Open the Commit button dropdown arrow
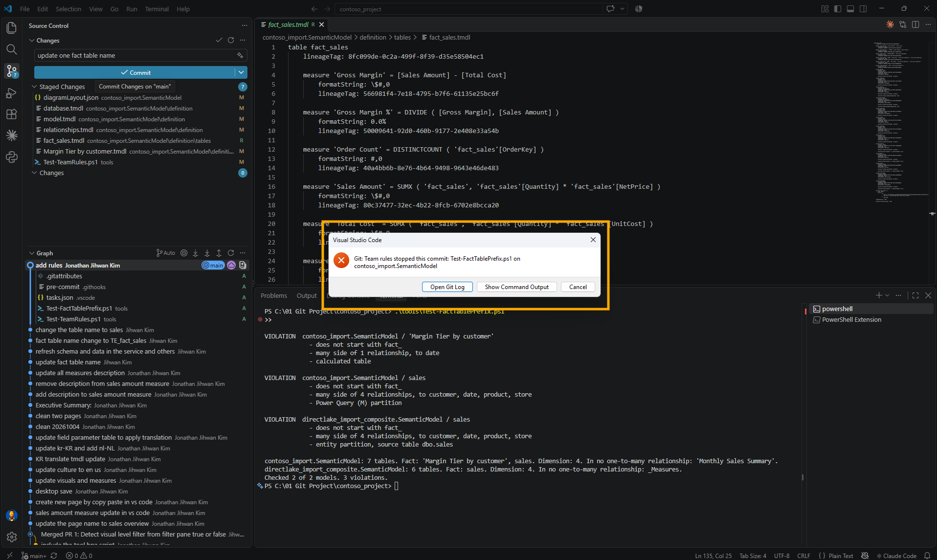 point(241,72)
